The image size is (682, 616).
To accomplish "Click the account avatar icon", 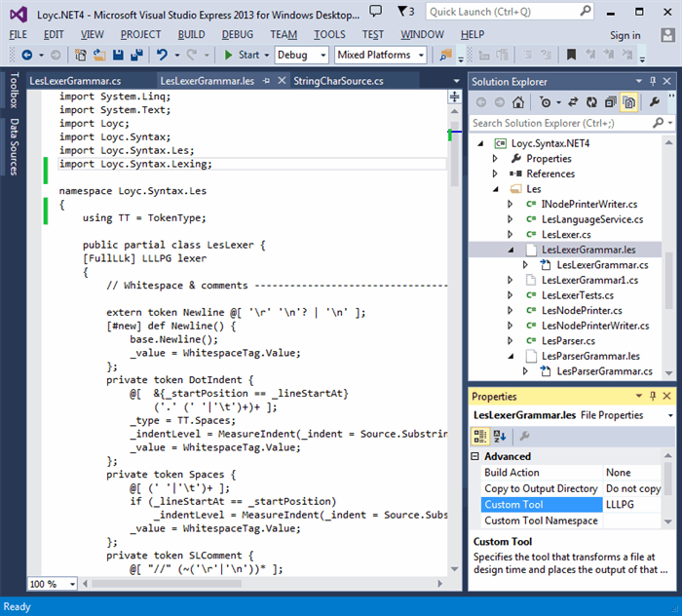I will pos(667,35).
